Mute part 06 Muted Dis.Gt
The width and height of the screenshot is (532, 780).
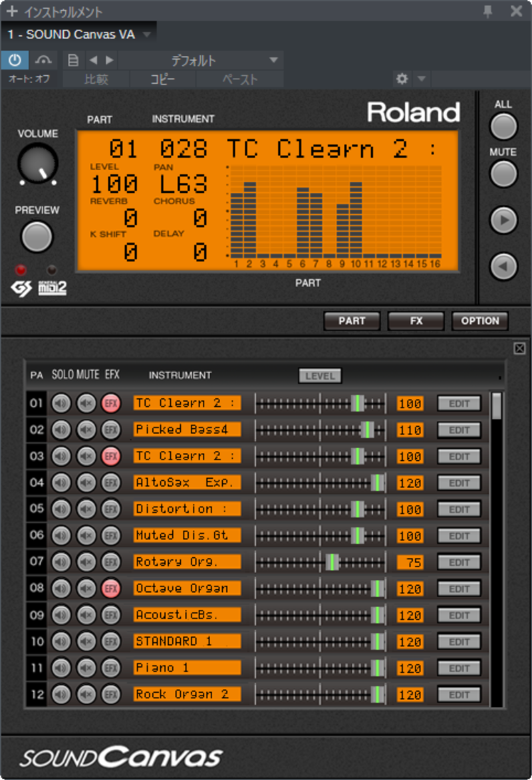[86, 535]
